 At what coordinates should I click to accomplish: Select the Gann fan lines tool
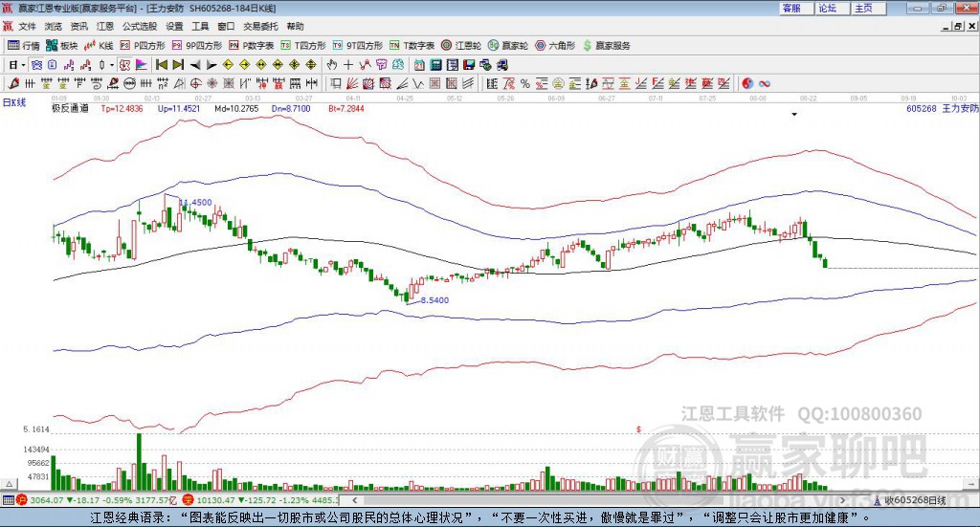point(352,83)
